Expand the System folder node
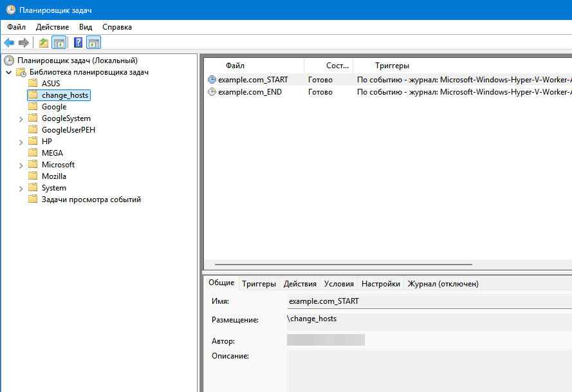 point(21,188)
